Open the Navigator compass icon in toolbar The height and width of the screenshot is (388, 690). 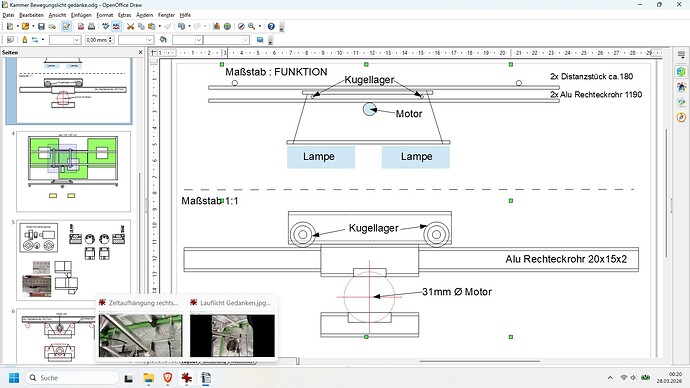[241, 26]
